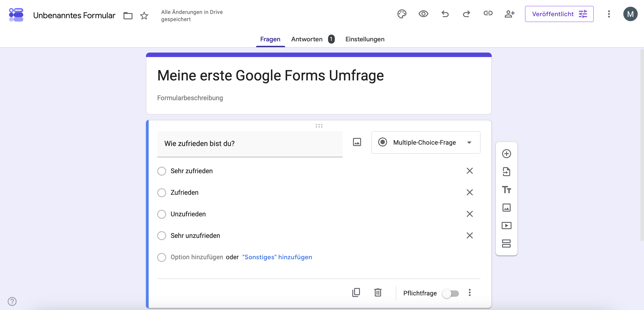Add title and description with Tt icon
The image size is (644, 310).
tap(506, 190)
